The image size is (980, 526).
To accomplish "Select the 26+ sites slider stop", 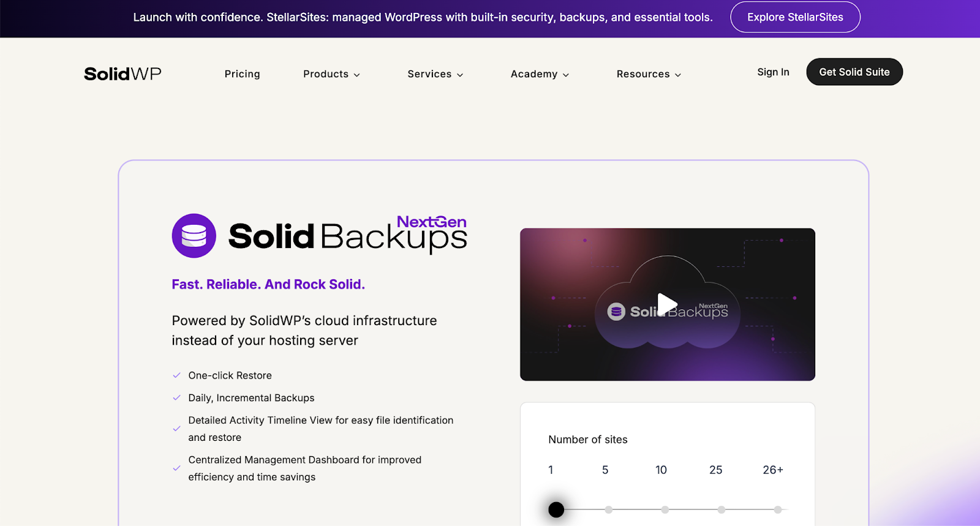I will [777, 509].
